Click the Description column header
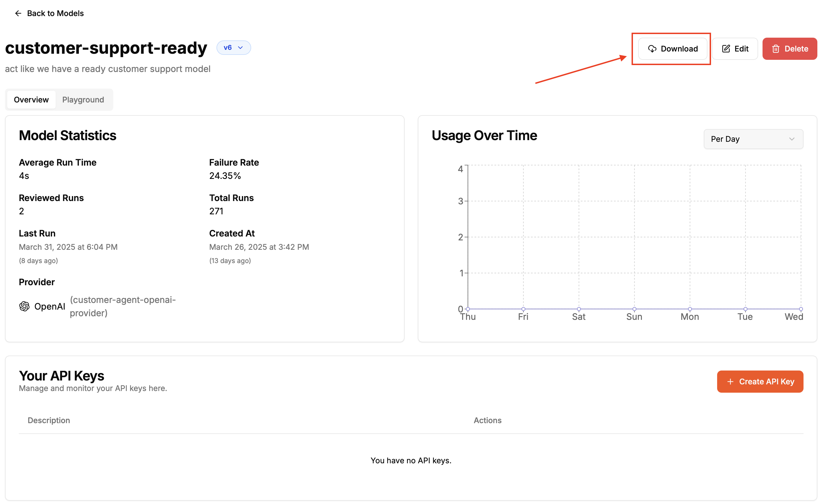 (x=49, y=420)
